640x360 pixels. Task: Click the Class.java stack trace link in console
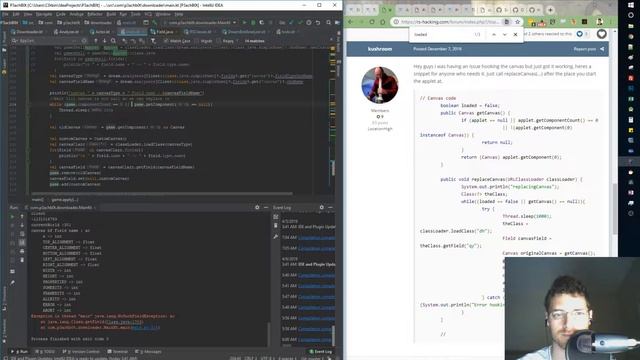click(x=123, y=322)
